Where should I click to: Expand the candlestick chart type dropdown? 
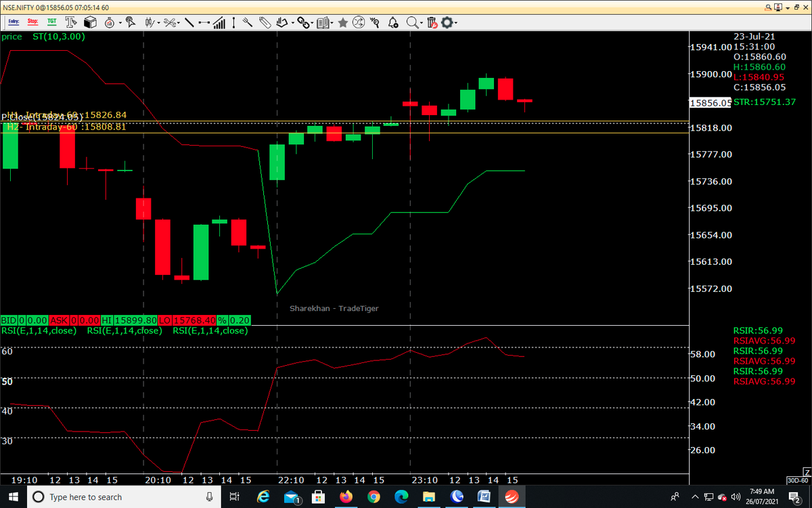(158, 22)
